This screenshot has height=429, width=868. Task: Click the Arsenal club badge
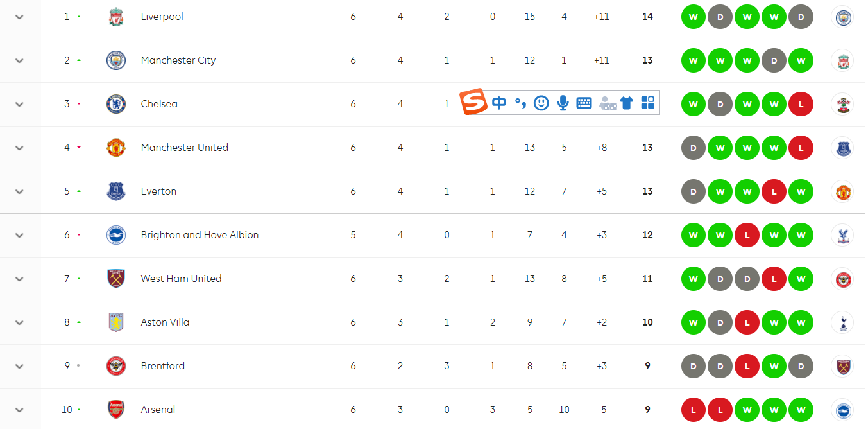[x=116, y=410]
